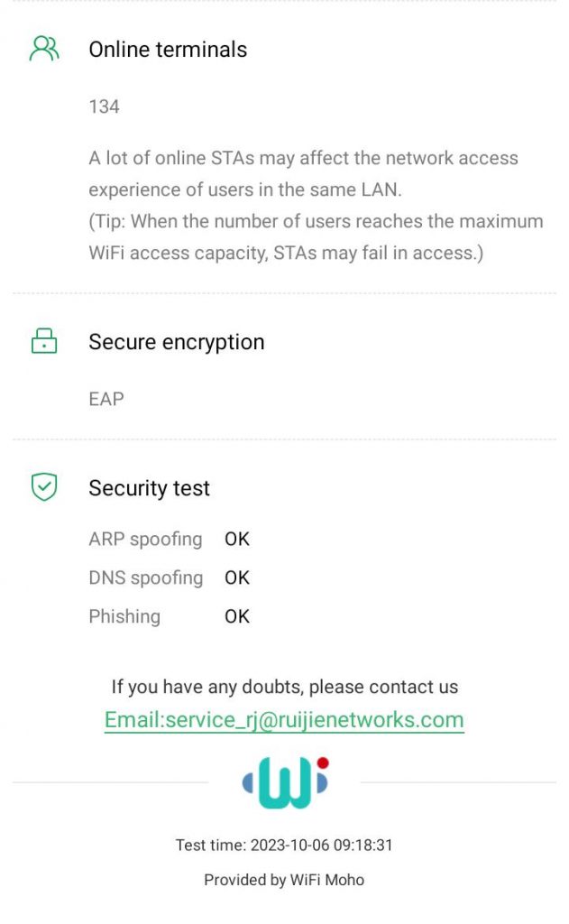
Task: Click the OK result for DNS spoofing
Action: [x=237, y=577]
